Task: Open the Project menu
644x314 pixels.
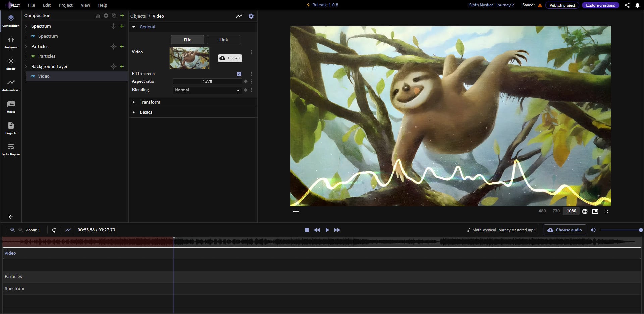Action: point(65,5)
